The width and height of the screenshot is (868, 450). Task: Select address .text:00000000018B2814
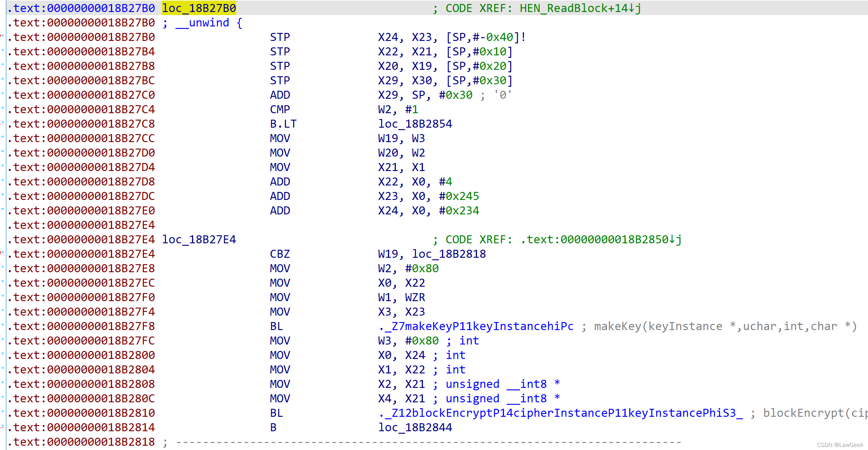pyautogui.click(x=81, y=428)
